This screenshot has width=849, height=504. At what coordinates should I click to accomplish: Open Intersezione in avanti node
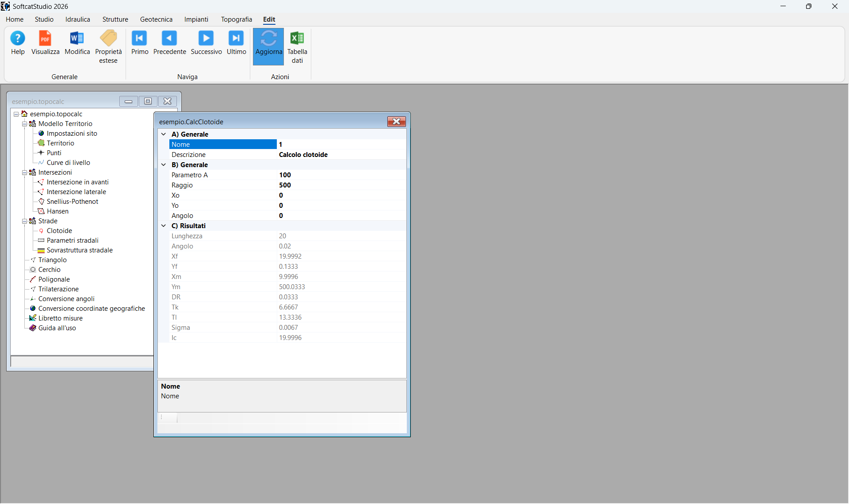[77, 182]
